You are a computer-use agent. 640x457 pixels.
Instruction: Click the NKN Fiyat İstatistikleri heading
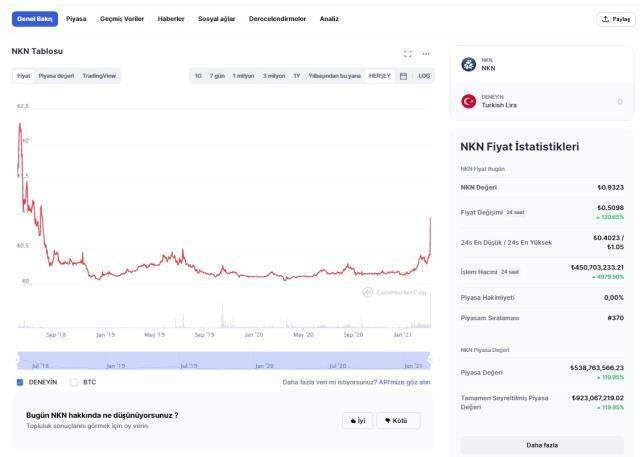(520, 147)
